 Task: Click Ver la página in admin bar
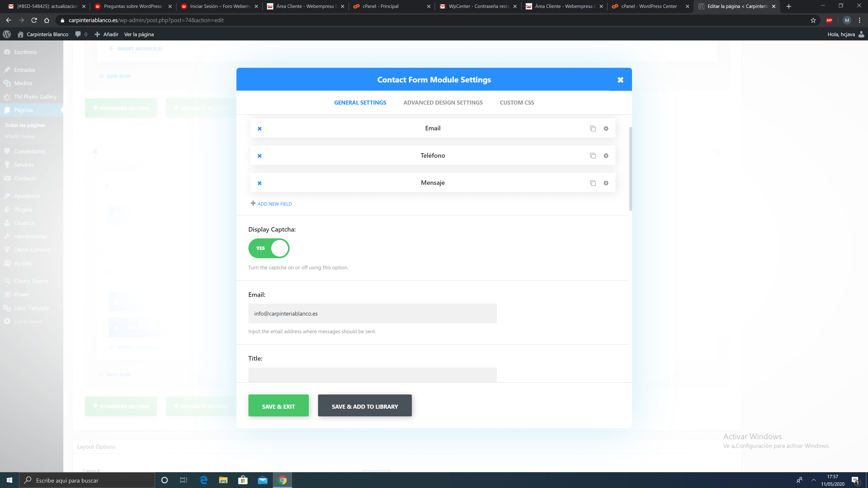tap(139, 34)
